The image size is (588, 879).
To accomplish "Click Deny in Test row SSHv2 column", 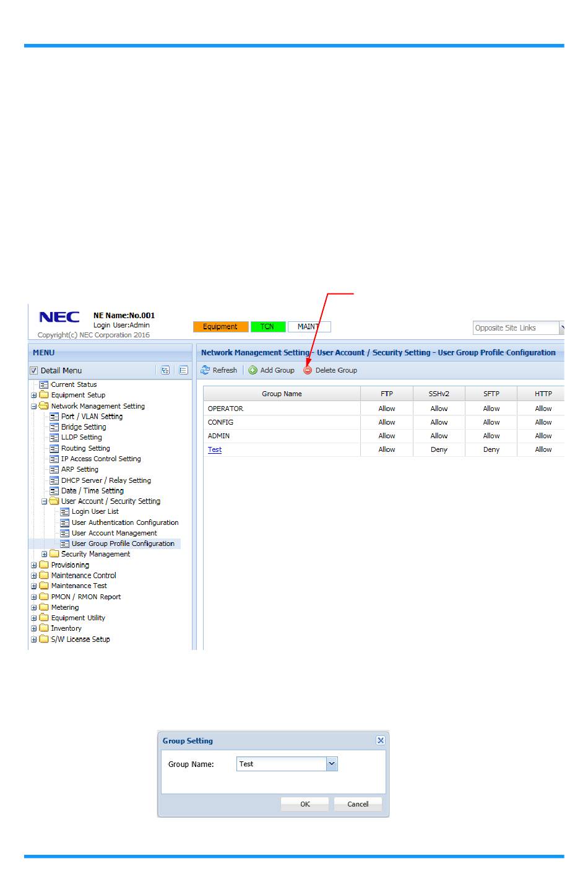I will tap(439, 450).
